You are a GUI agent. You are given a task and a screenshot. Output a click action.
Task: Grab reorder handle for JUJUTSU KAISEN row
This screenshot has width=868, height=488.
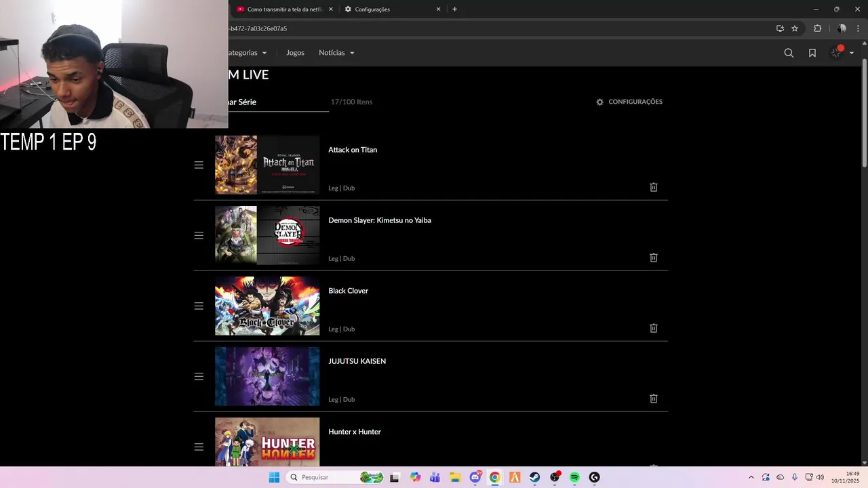[x=199, y=376]
